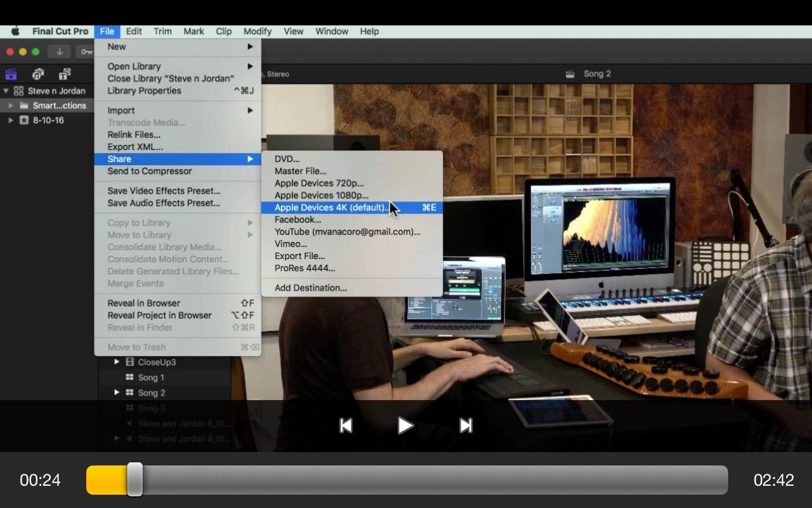Choose Export File... in Share submenu
Image resolution: width=812 pixels, height=508 pixels.
352,256
